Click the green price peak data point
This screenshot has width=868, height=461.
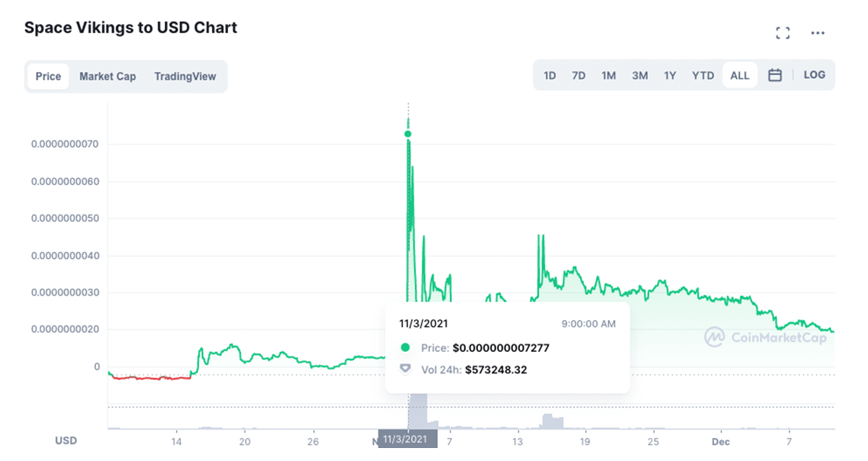(x=408, y=134)
